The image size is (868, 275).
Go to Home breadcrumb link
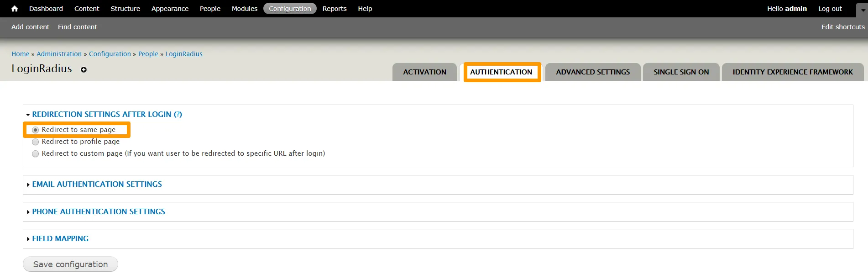[20, 54]
